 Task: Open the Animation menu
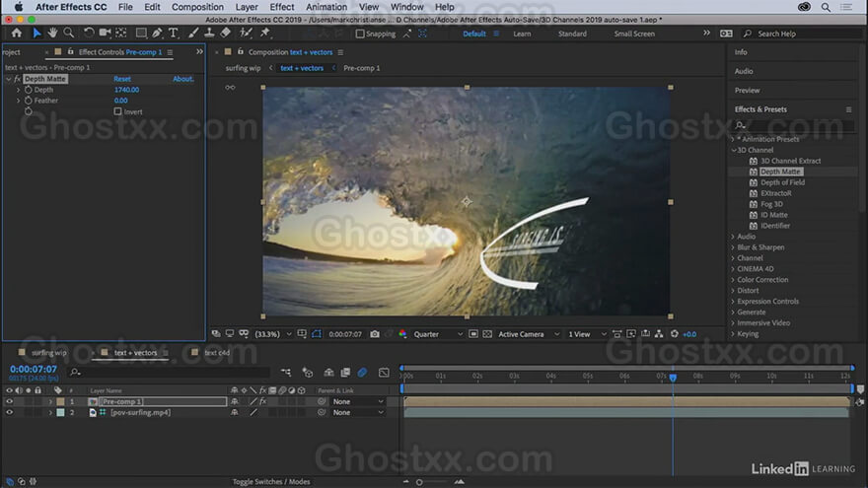(x=326, y=7)
